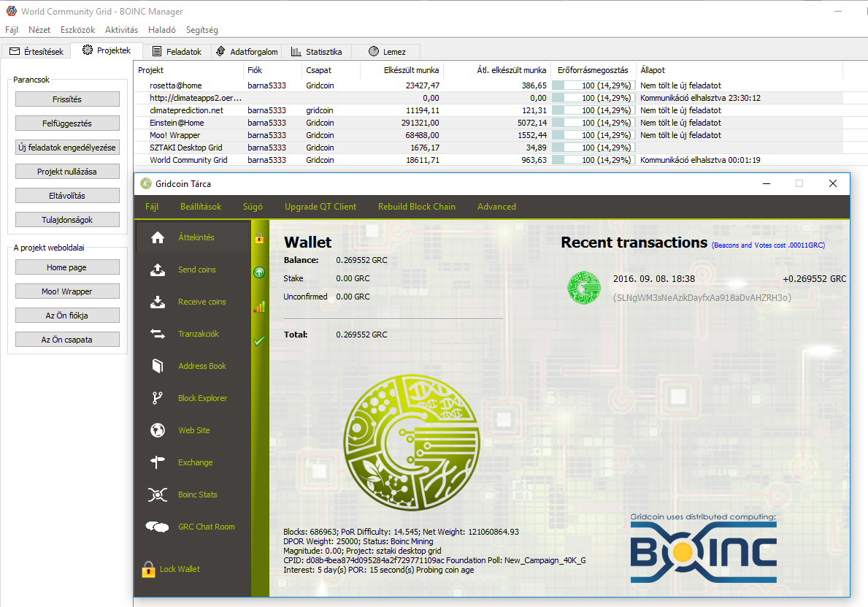Click the Lock Wallet padlock icon
This screenshot has width=868, height=607.
(x=148, y=569)
